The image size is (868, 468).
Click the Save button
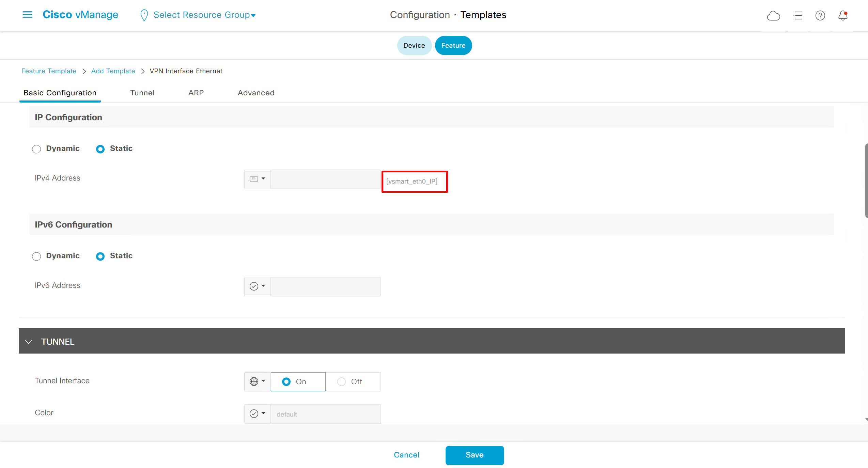click(x=474, y=455)
